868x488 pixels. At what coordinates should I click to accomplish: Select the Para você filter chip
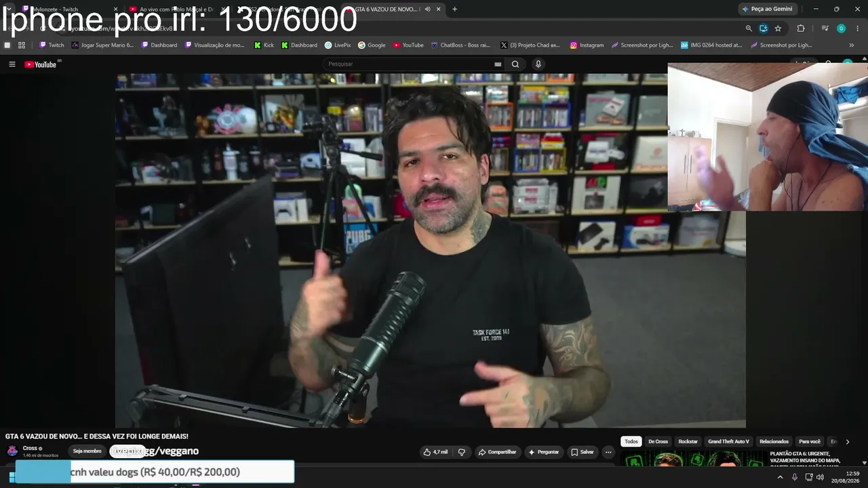coord(810,442)
